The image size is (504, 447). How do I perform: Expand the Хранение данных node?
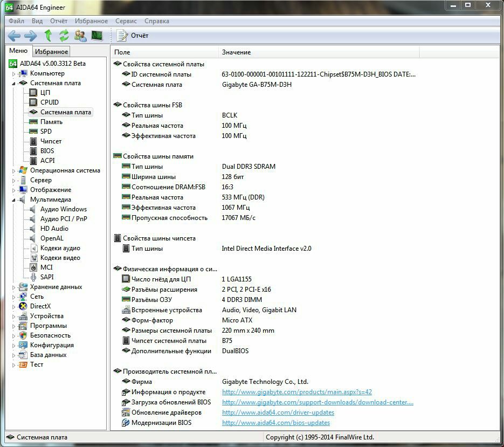click(13, 287)
